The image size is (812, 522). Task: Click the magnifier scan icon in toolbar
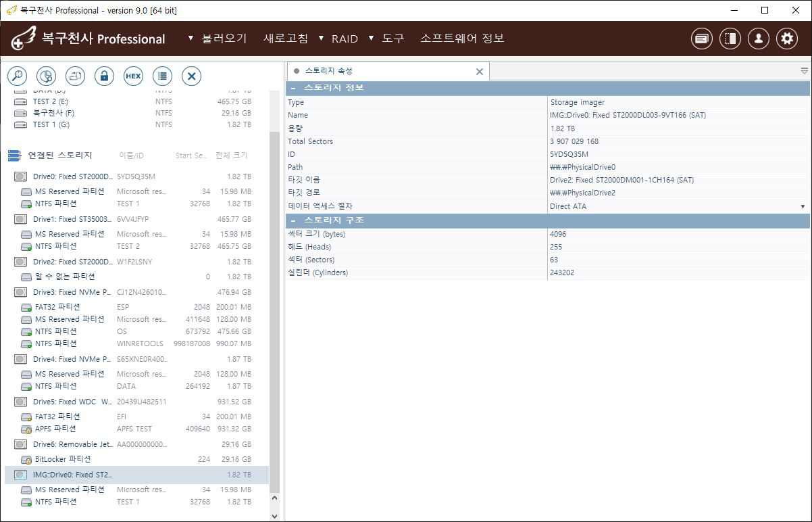pyautogui.click(x=17, y=76)
